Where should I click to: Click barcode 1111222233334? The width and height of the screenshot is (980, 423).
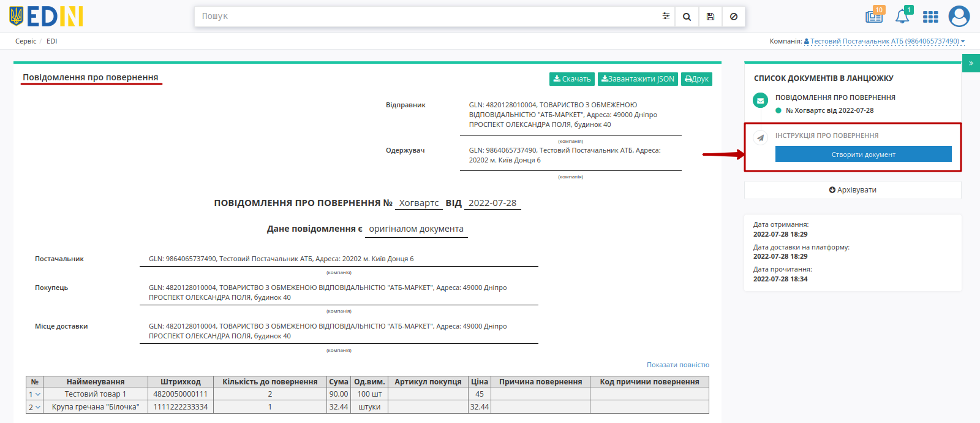[181, 407]
